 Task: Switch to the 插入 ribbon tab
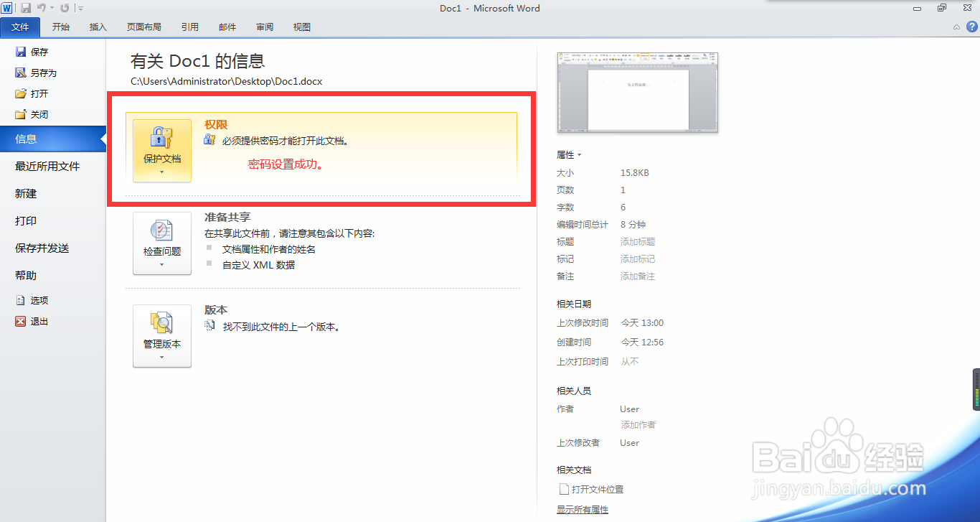(x=98, y=27)
